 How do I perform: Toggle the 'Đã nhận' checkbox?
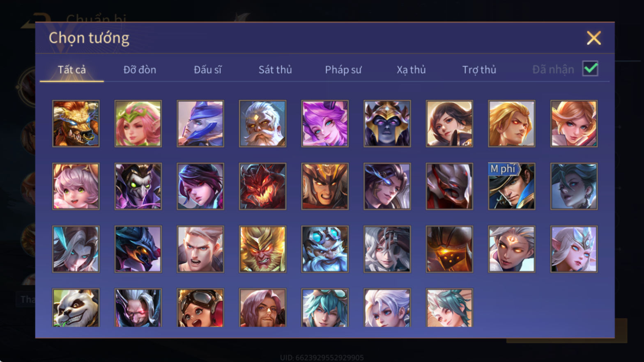[x=590, y=69]
